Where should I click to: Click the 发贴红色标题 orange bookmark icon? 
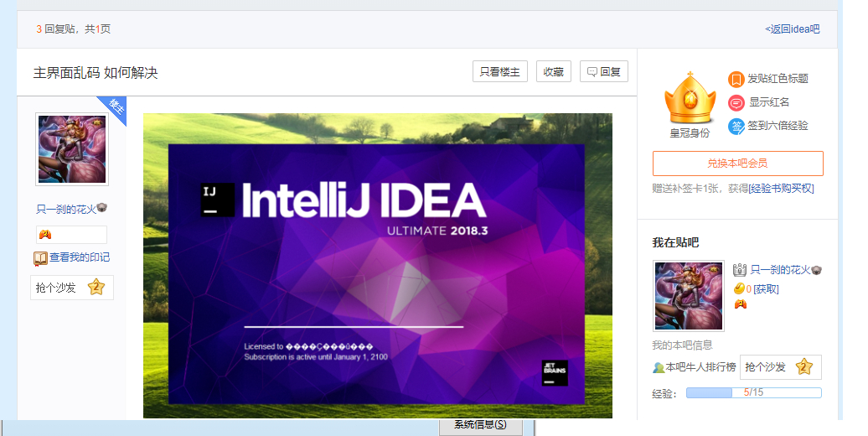tap(736, 79)
